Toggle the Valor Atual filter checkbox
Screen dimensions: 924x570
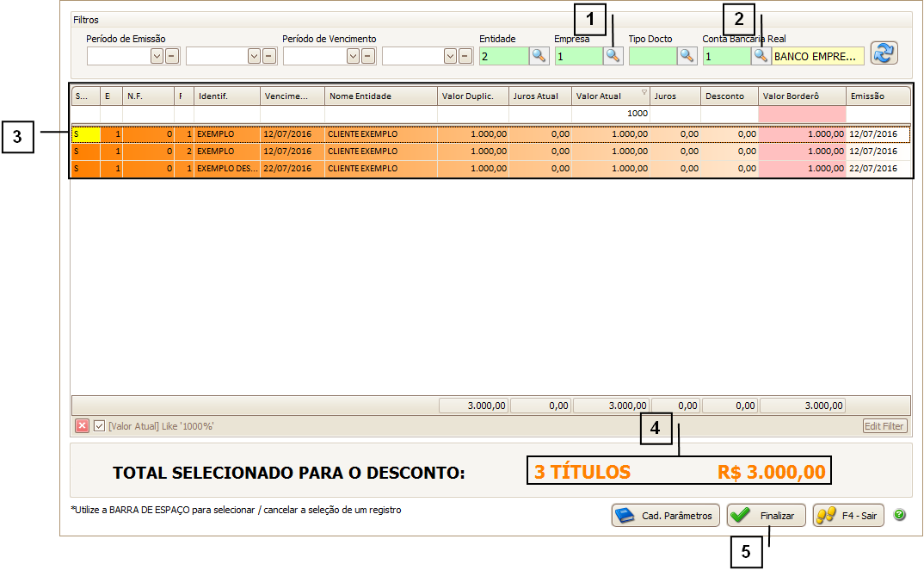coord(99,426)
